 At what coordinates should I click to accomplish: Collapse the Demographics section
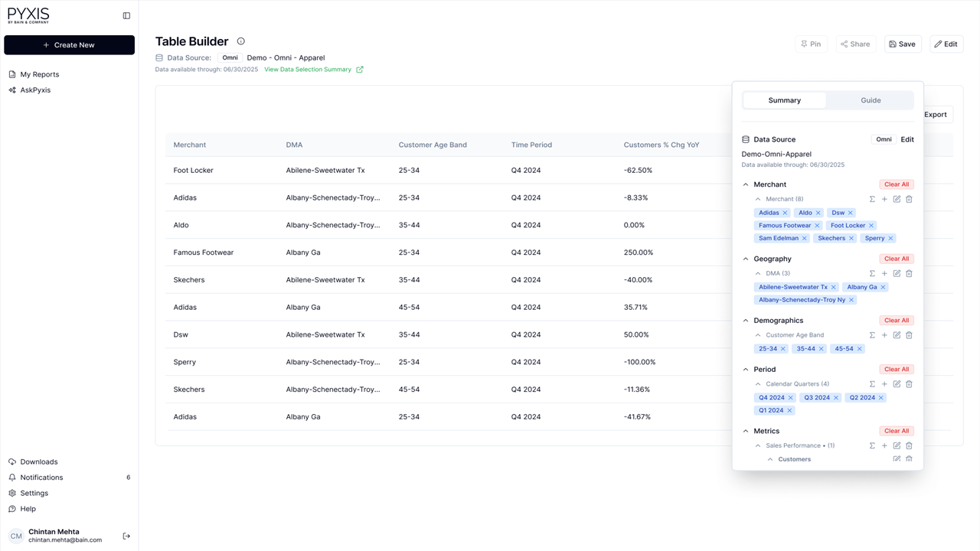[x=746, y=321]
